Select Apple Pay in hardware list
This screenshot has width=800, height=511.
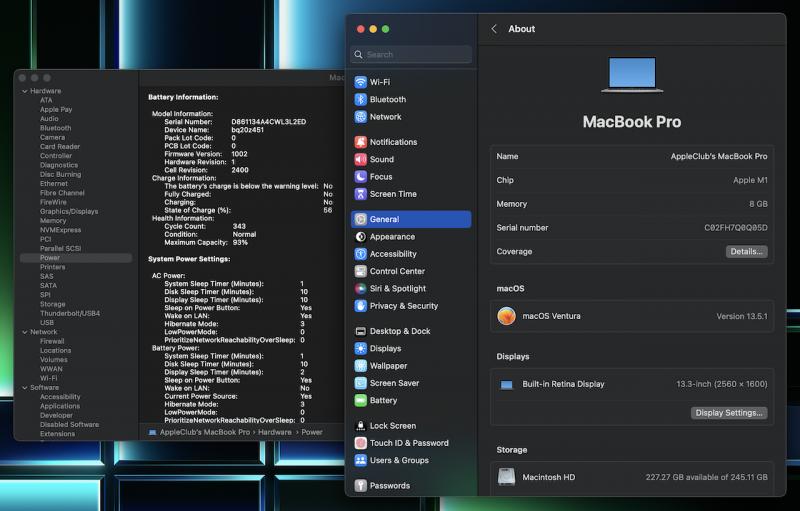[56, 110]
